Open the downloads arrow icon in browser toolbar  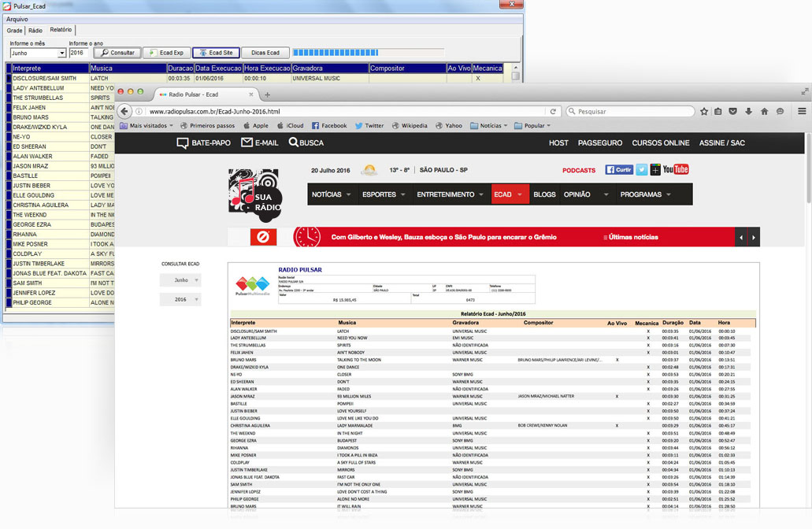pyautogui.click(x=748, y=111)
